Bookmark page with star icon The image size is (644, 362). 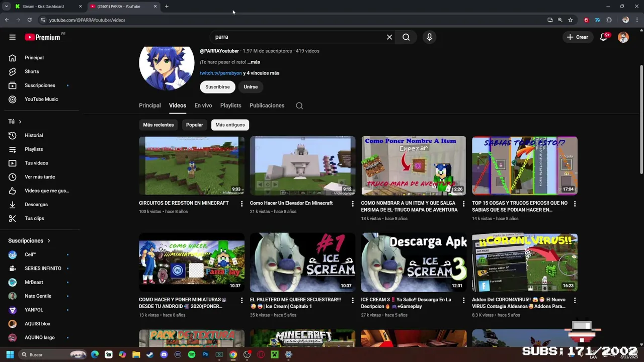tap(571, 20)
